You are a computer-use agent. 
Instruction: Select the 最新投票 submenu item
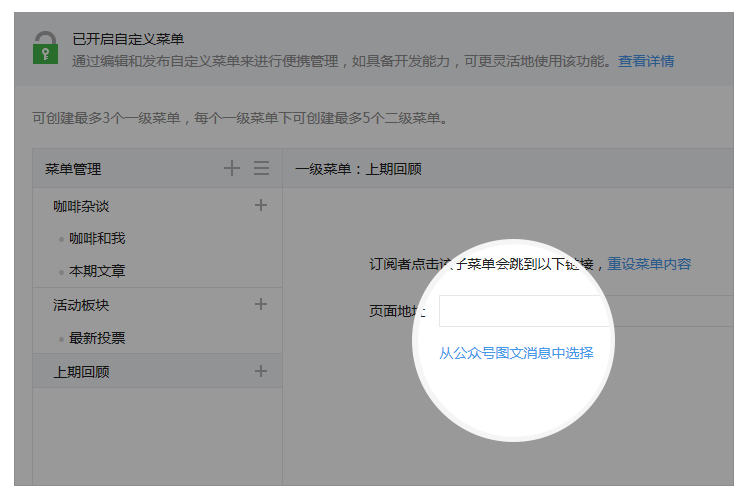(x=97, y=338)
